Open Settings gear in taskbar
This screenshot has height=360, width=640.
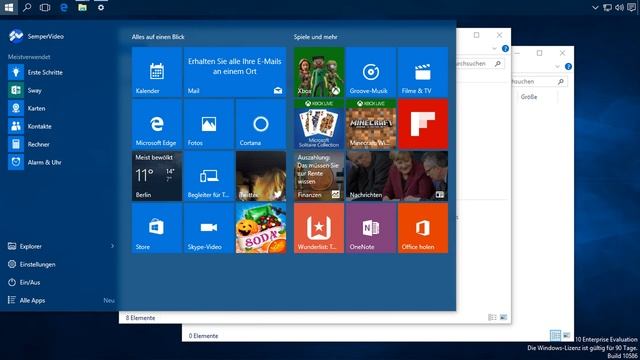point(101,7)
